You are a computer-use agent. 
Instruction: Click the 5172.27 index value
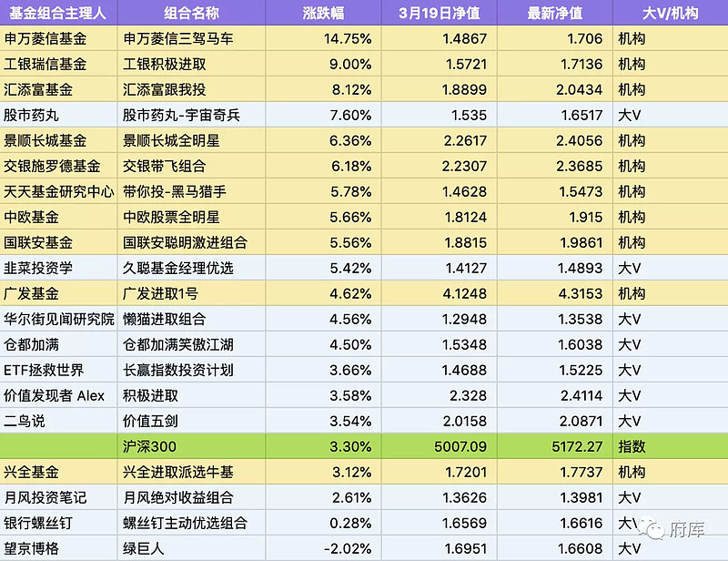(555, 446)
